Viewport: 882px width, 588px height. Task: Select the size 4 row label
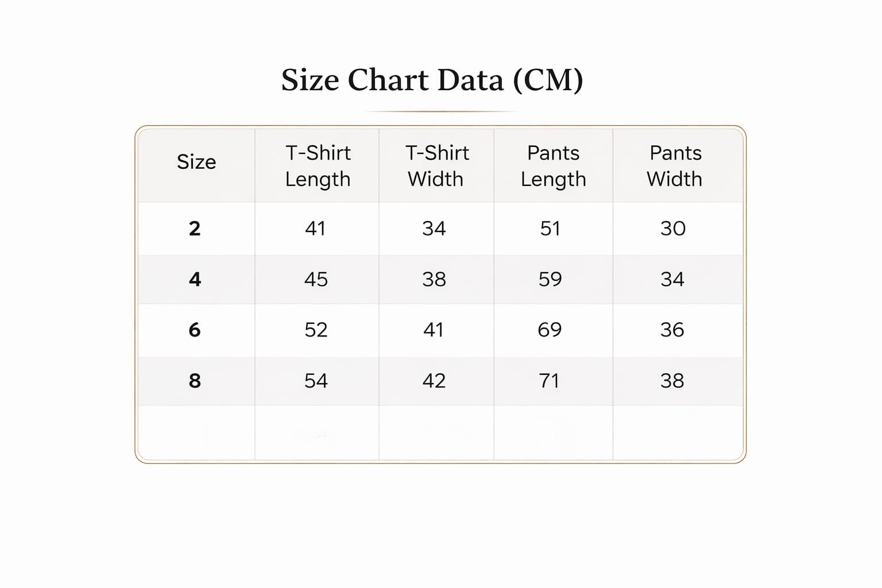(195, 280)
